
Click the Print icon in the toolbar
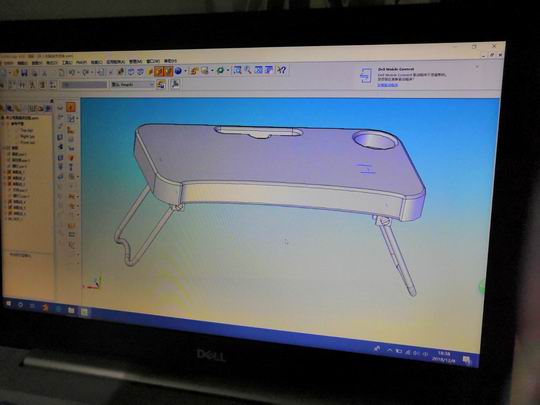click(x=34, y=73)
